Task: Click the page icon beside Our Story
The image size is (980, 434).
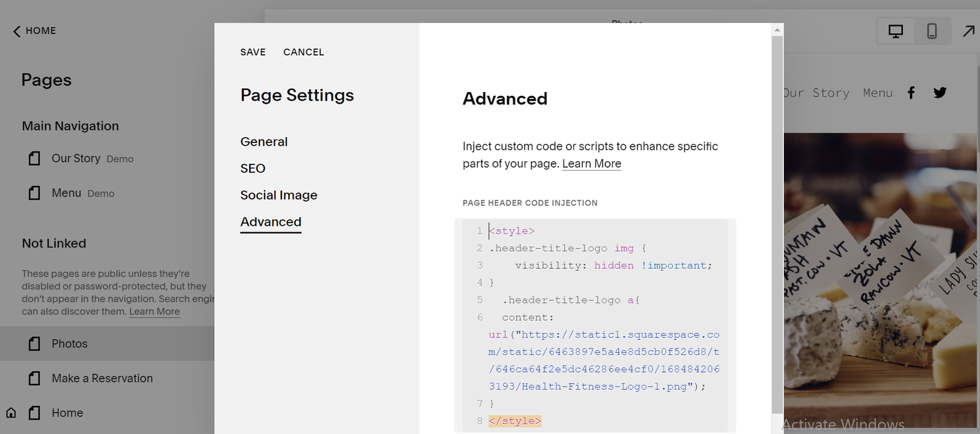Action: pos(34,158)
